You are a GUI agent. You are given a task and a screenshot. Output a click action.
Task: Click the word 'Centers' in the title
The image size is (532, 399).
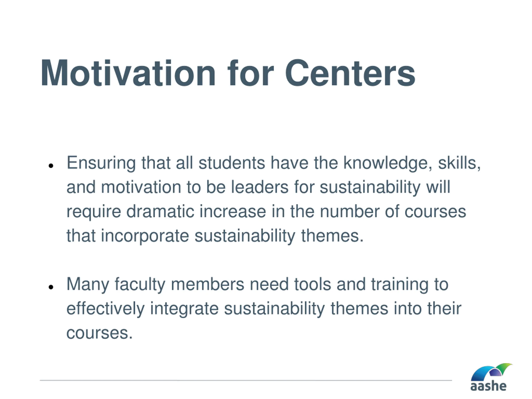350,73
